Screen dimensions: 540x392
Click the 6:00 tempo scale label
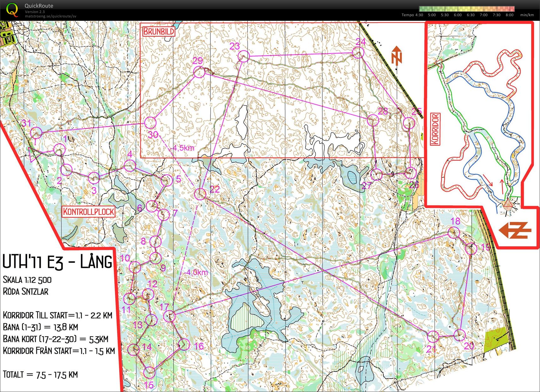click(x=458, y=15)
